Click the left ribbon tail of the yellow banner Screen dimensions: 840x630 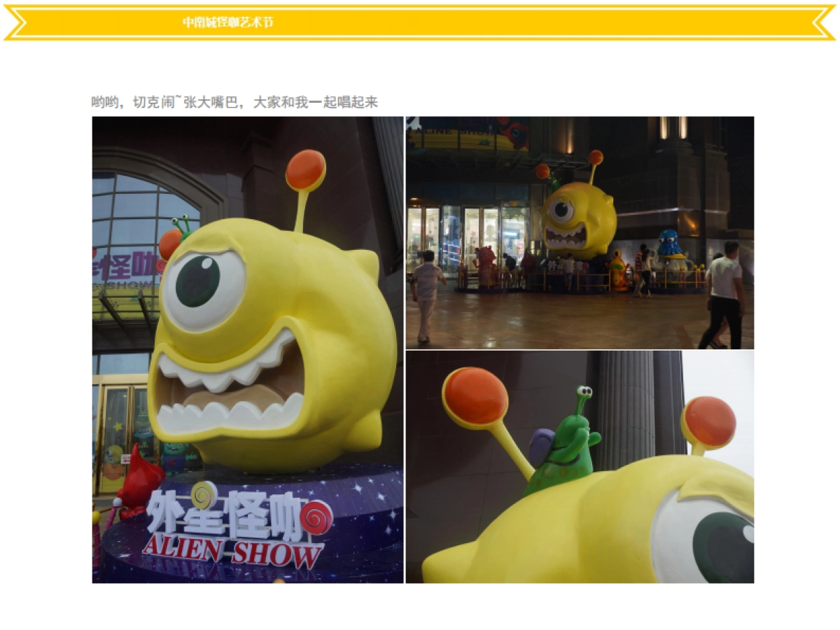pyautogui.click(x=15, y=22)
